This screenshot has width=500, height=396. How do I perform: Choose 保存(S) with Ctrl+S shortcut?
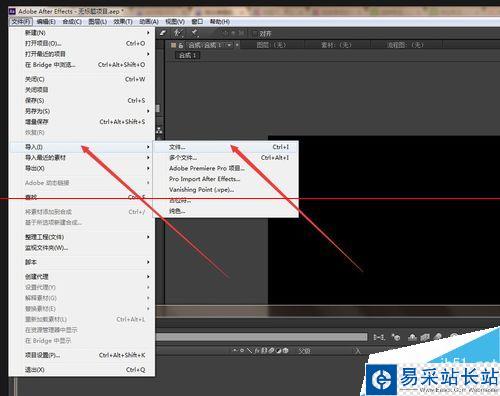point(82,100)
